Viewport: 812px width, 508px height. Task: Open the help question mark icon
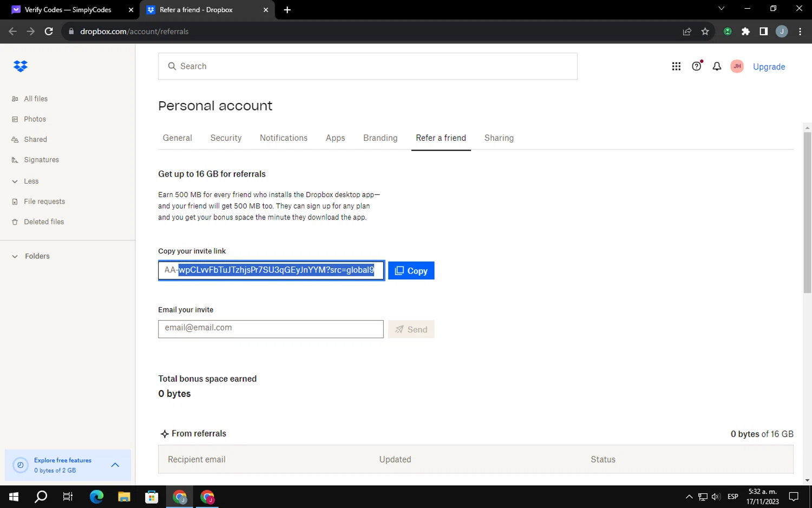tap(697, 66)
